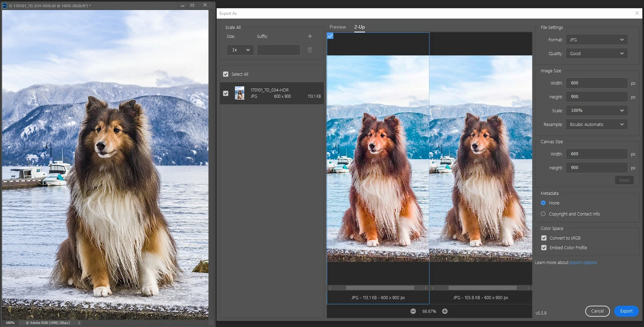Click the Suffix input field
644x327 pixels.
coord(279,50)
